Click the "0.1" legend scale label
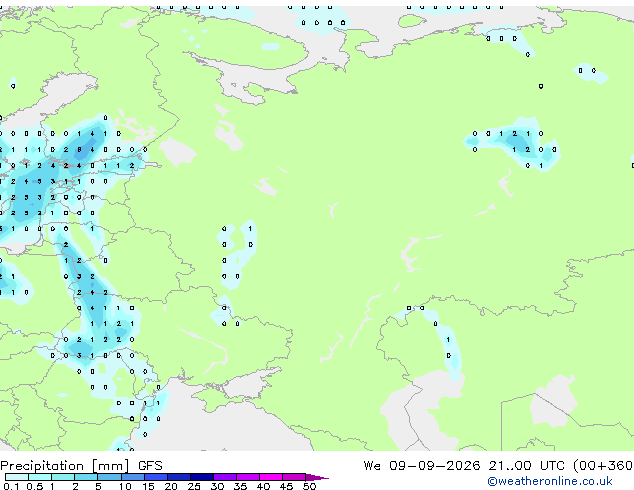The height and width of the screenshot is (490, 634). 11,486
